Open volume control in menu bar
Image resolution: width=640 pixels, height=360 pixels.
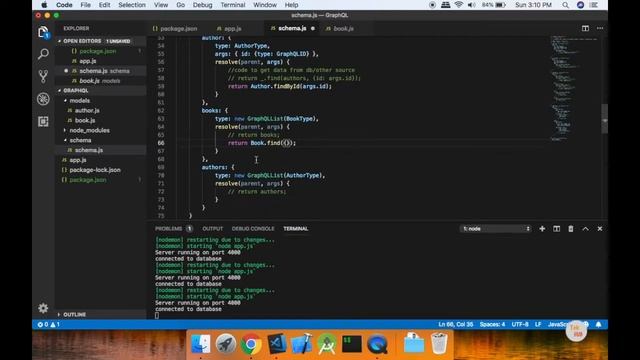(x=472, y=5)
